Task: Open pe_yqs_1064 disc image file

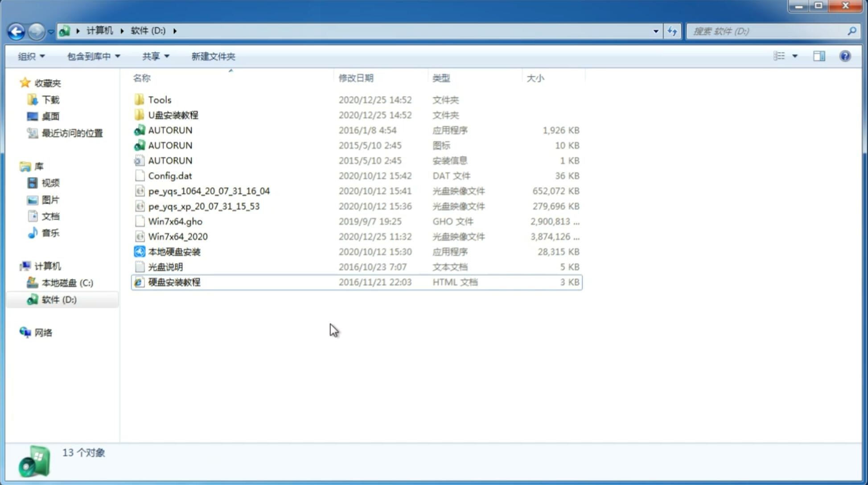Action: click(x=209, y=191)
